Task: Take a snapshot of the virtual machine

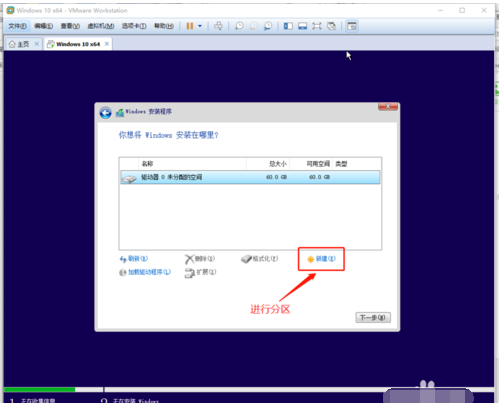Action: [x=239, y=26]
